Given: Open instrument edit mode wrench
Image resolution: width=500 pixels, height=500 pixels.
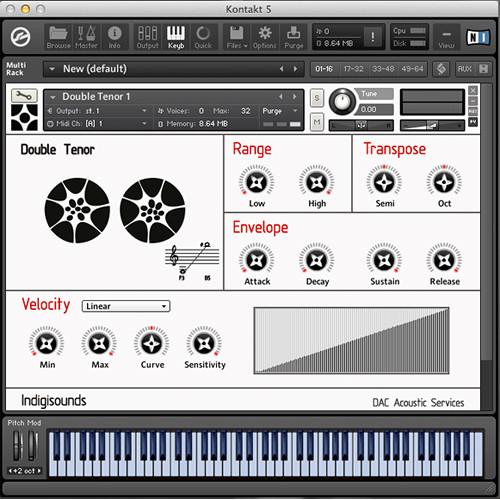Looking at the screenshot, I should point(24,96).
